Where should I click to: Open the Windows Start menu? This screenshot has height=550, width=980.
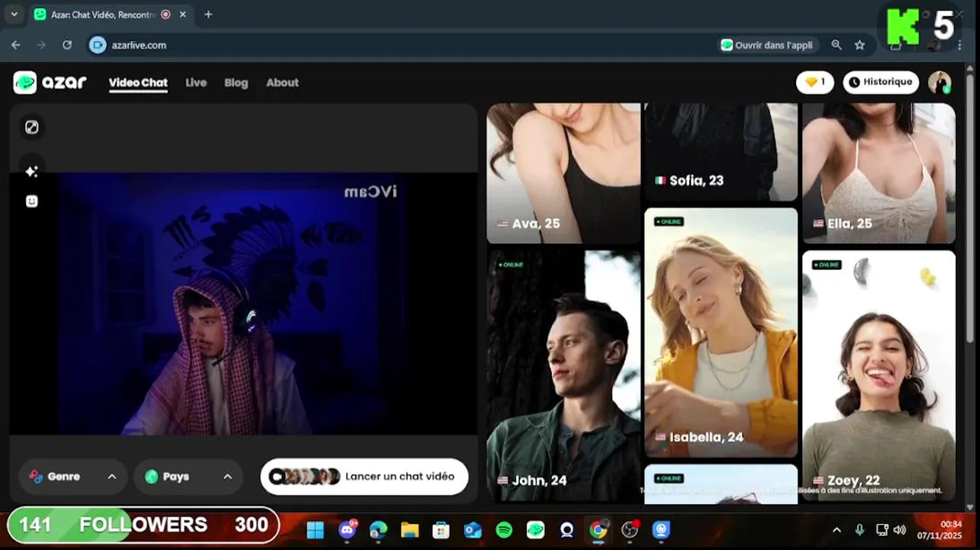pos(315,529)
